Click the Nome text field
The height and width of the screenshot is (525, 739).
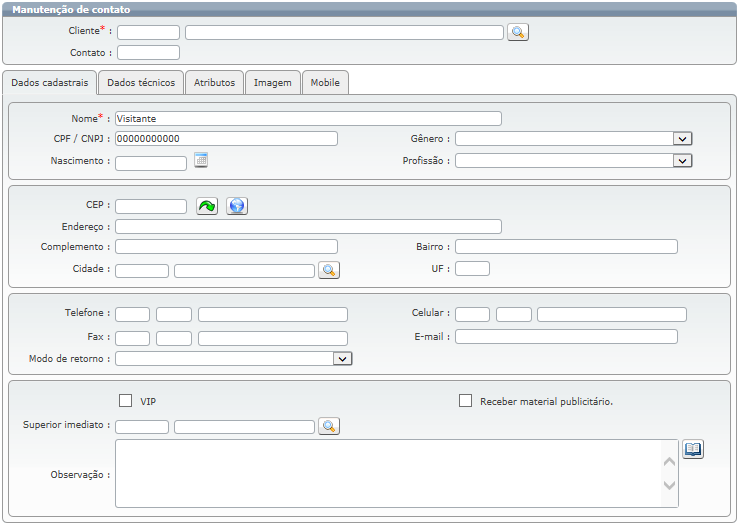[x=308, y=118]
